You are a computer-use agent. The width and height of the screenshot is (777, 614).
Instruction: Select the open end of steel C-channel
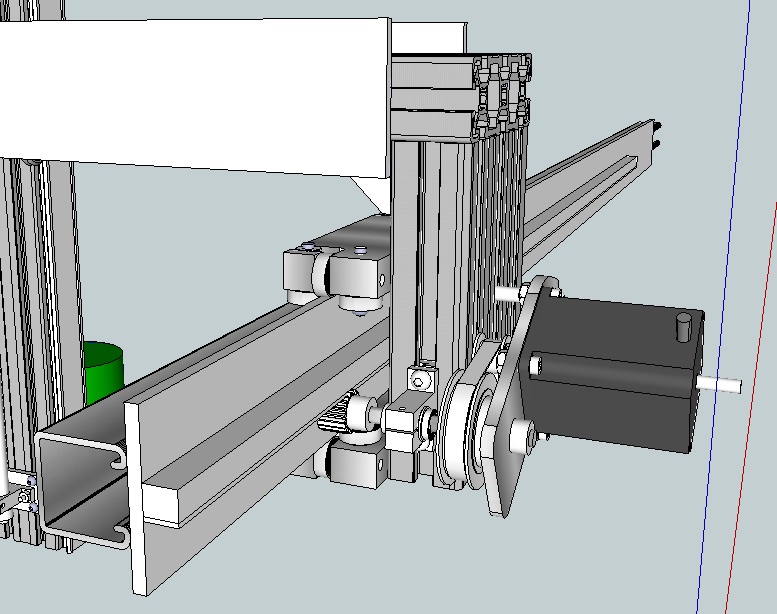78,488
